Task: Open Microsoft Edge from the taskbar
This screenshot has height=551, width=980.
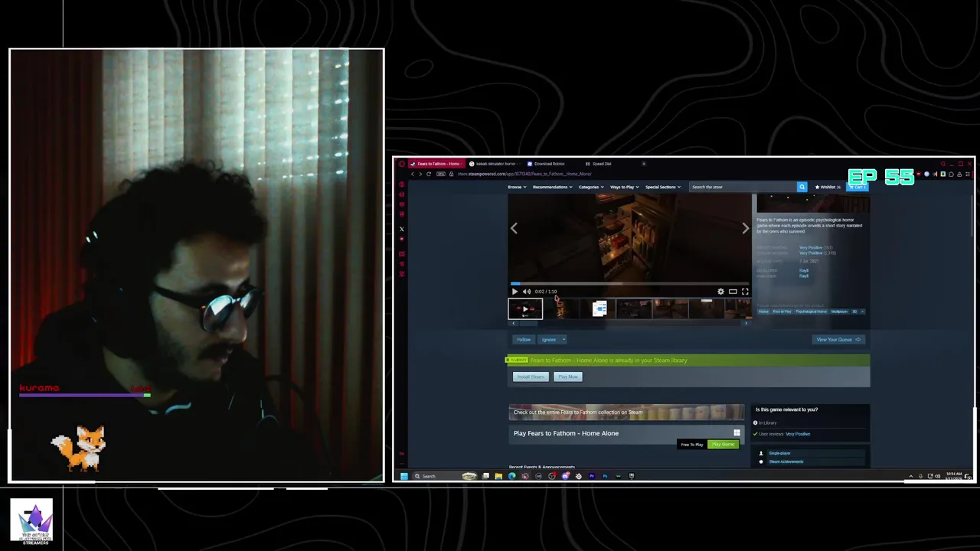Action: coord(511,476)
